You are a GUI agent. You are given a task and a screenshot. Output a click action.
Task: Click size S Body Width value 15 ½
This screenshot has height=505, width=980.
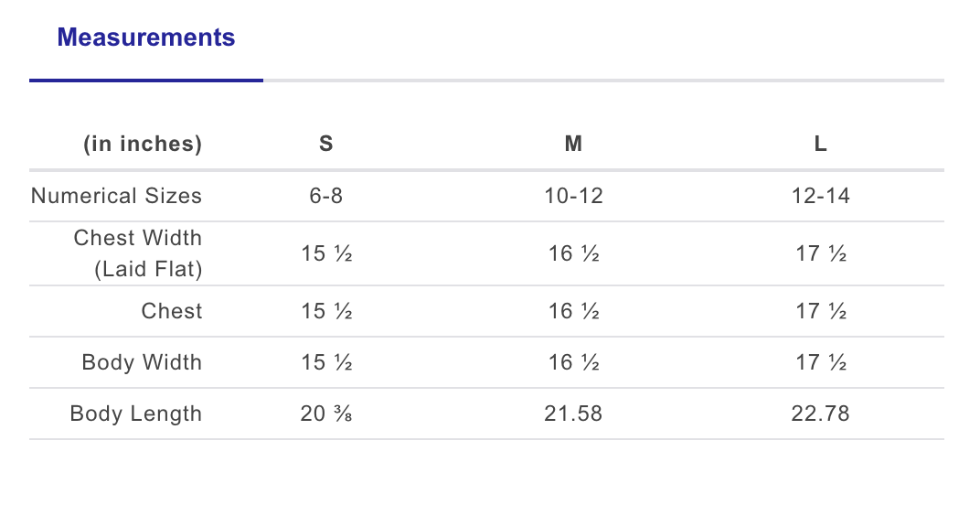(325, 362)
